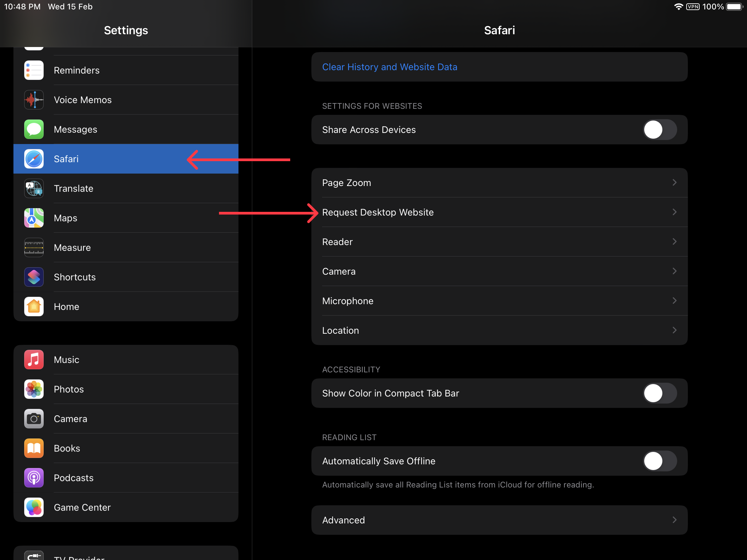Expand the Advanced settings chevron
Screen dimensions: 747x560
pyautogui.click(x=674, y=520)
